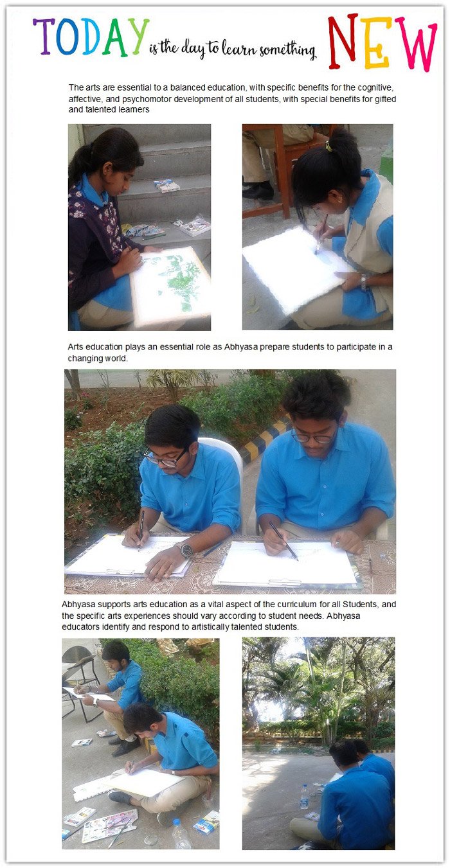Open the photo of girl painting with a brush on white paper
Viewport: 450px width, 868px height.
pyautogui.click(x=318, y=227)
